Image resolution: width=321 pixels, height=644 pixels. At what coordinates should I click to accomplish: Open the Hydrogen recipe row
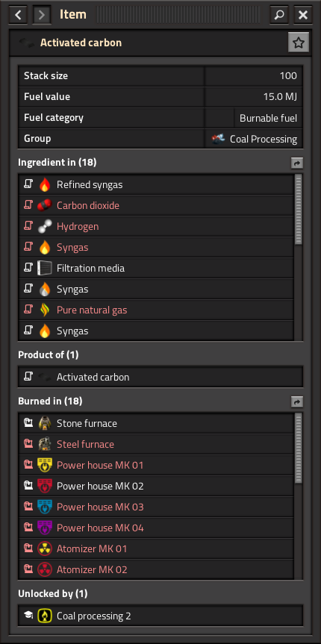click(x=156, y=226)
